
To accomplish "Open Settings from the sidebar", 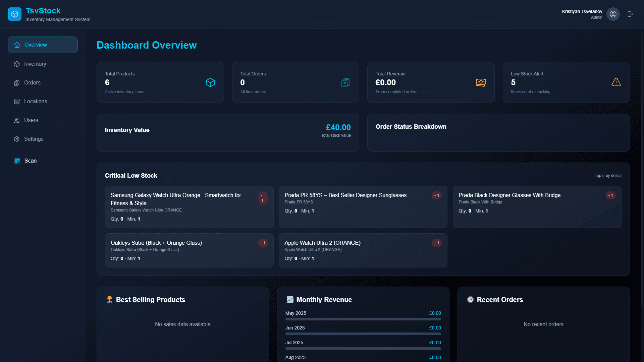I will pyautogui.click(x=34, y=139).
